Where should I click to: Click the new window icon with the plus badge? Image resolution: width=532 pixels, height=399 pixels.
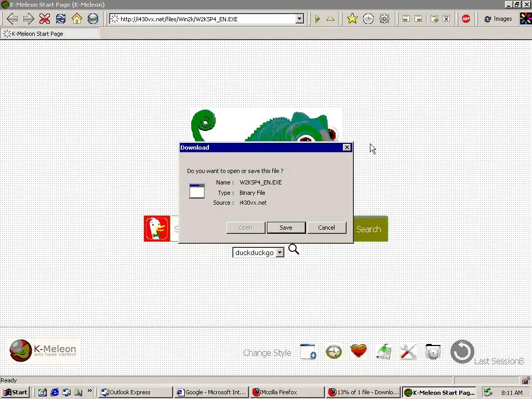[308, 352]
